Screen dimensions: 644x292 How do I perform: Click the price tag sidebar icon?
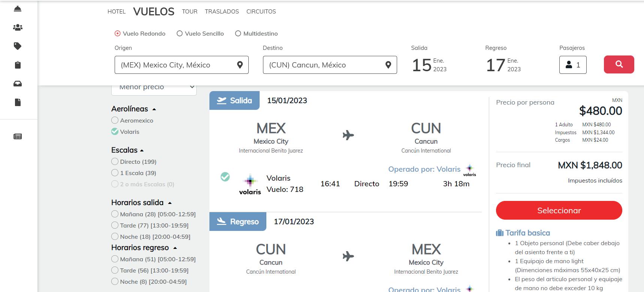click(18, 46)
